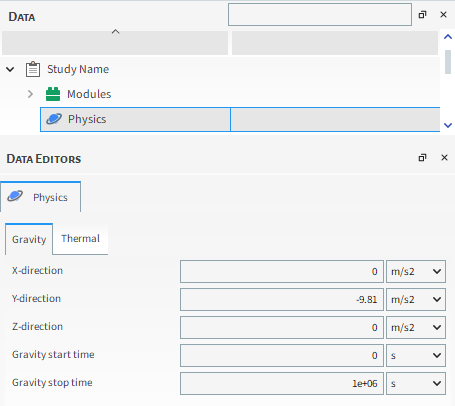Select the Study Name tree item
This screenshot has width=455, height=406.
(x=78, y=69)
